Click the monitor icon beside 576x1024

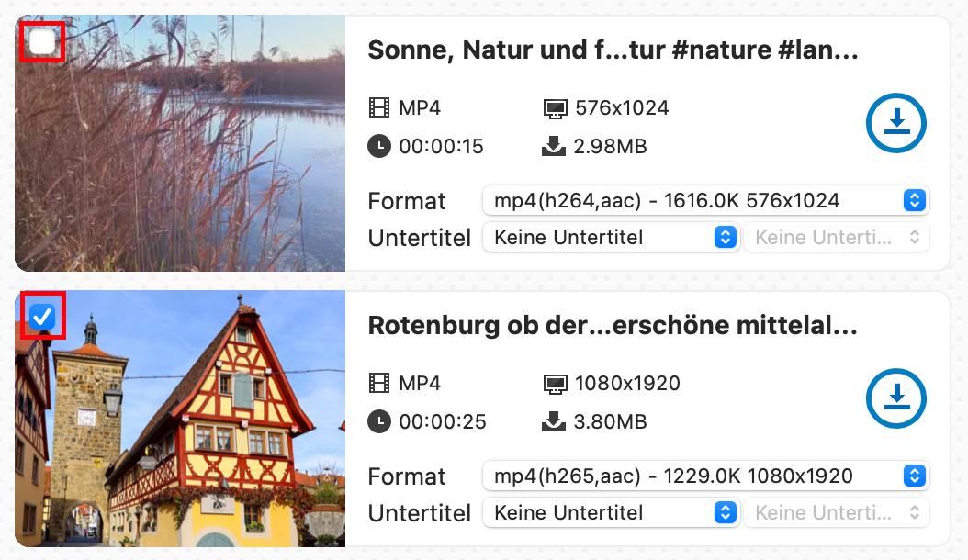point(554,108)
